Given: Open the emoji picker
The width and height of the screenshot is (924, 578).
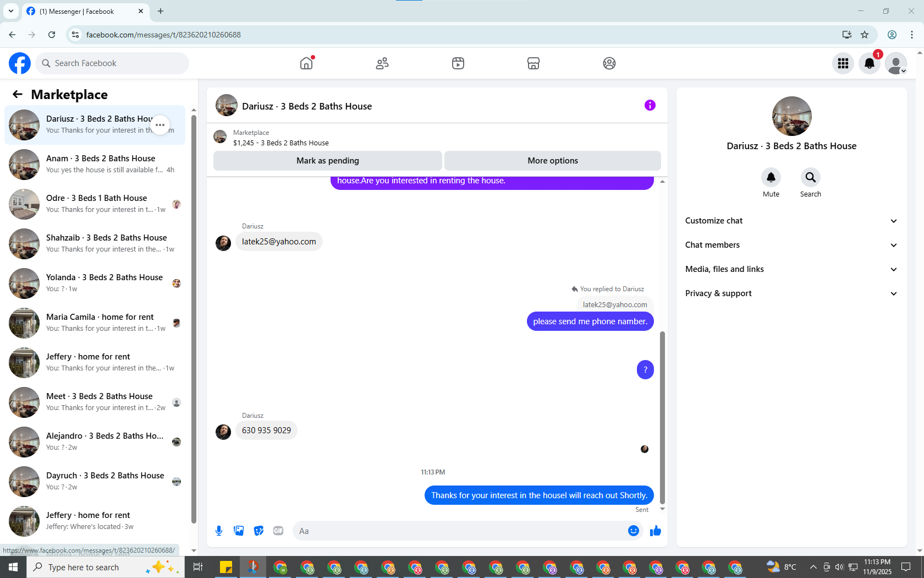Looking at the screenshot, I should 634,531.
